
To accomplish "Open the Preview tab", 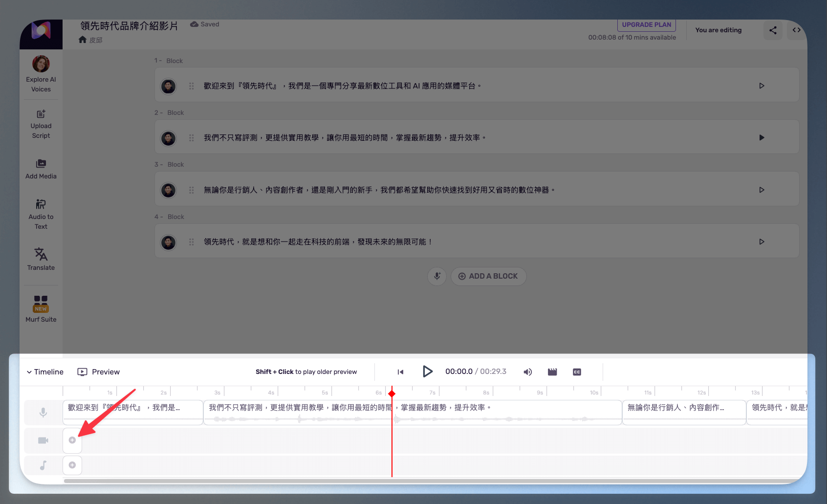I will [99, 372].
